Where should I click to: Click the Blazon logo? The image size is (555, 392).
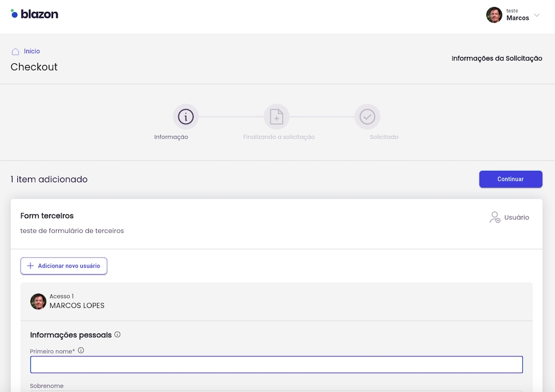pyautogui.click(x=35, y=14)
